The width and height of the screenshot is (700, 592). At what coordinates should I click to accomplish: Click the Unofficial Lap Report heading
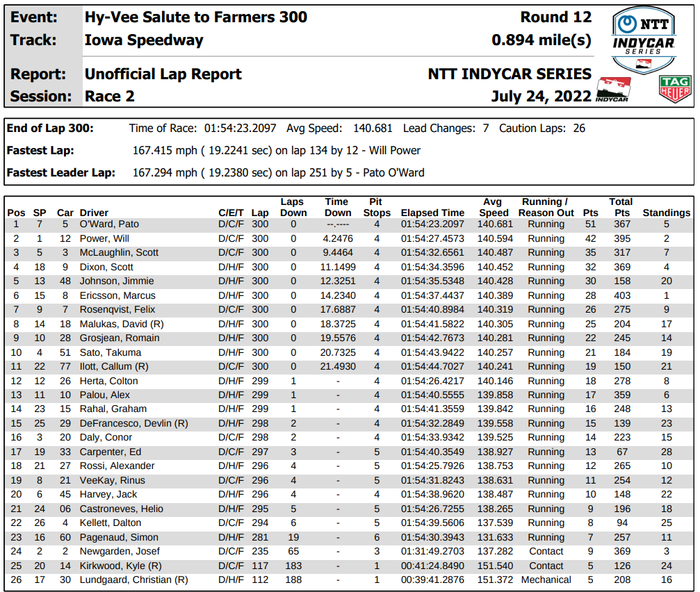coord(163,74)
